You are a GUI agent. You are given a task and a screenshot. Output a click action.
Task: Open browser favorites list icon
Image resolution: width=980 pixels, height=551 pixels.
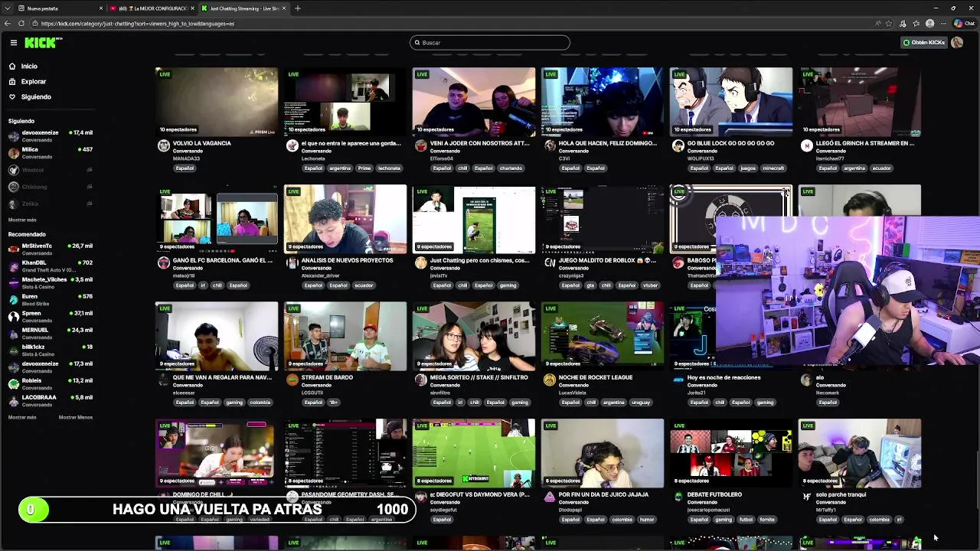tap(916, 24)
